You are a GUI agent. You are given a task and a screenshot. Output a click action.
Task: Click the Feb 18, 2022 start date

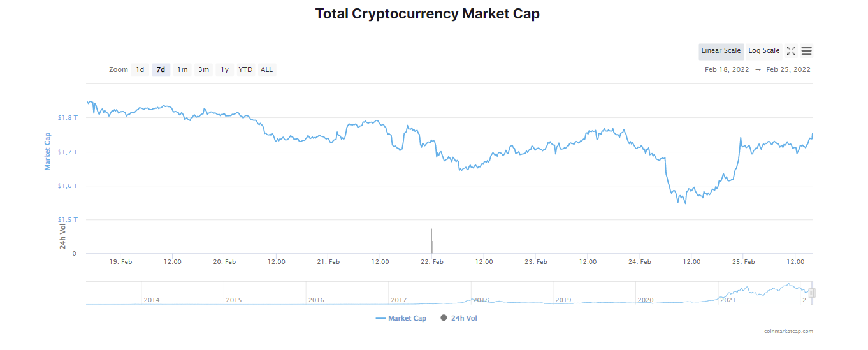point(727,69)
